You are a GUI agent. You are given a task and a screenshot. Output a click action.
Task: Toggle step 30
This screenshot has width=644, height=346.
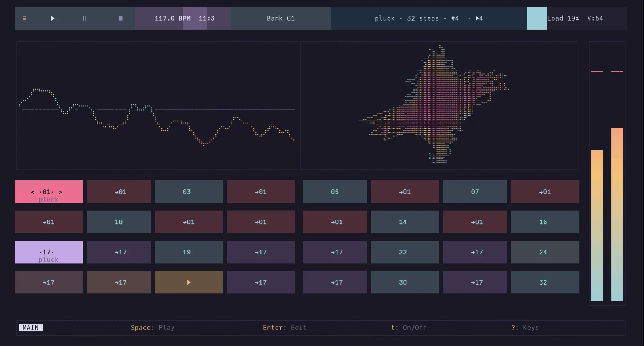coord(405,282)
